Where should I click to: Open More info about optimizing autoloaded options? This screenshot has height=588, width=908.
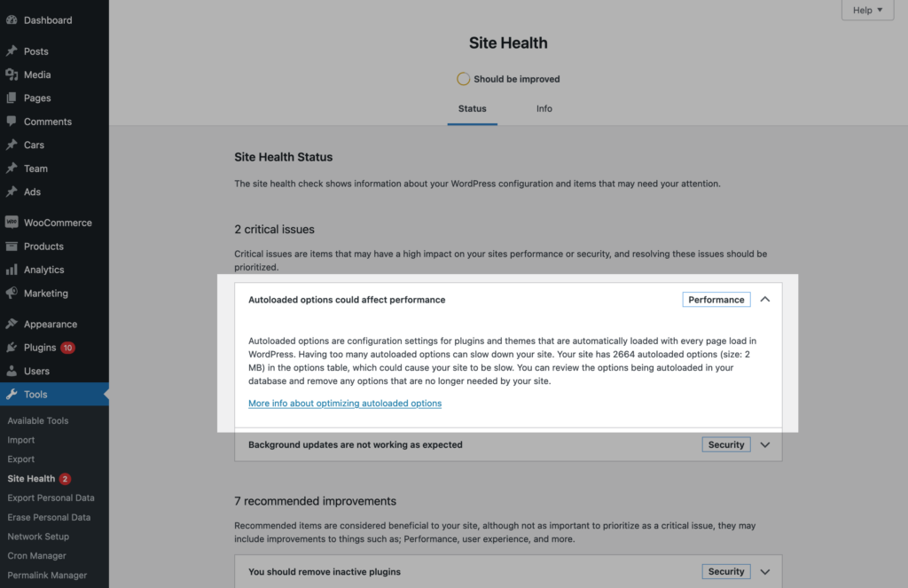[x=345, y=404]
